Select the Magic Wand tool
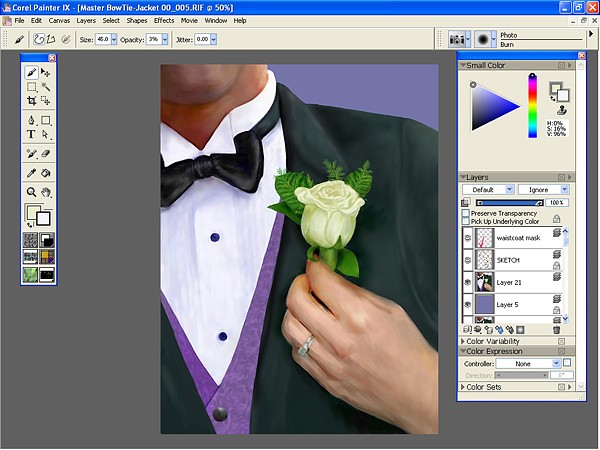Image resolution: width=600 pixels, height=450 pixels. click(x=46, y=87)
